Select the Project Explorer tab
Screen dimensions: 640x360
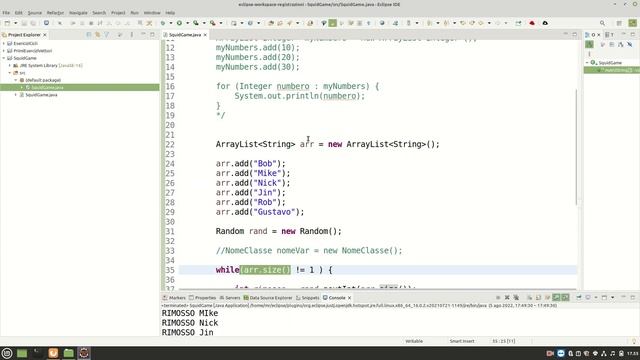point(24,35)
